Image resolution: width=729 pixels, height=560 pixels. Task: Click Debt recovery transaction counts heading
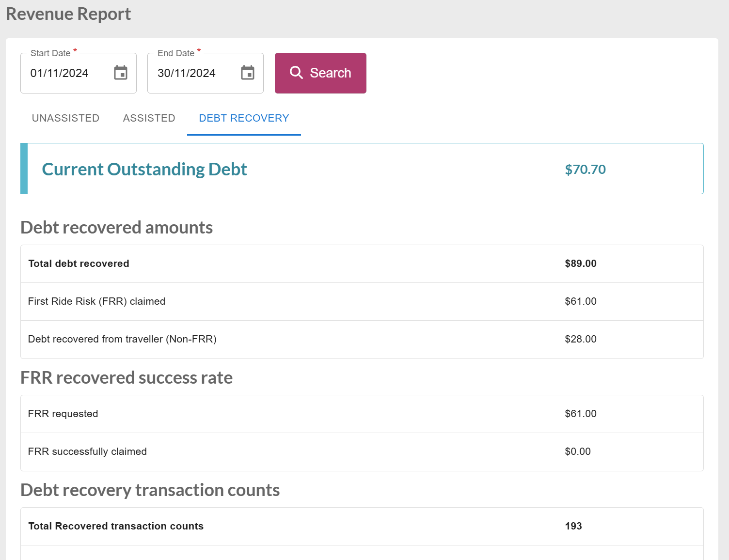click(x=150, y=490)
